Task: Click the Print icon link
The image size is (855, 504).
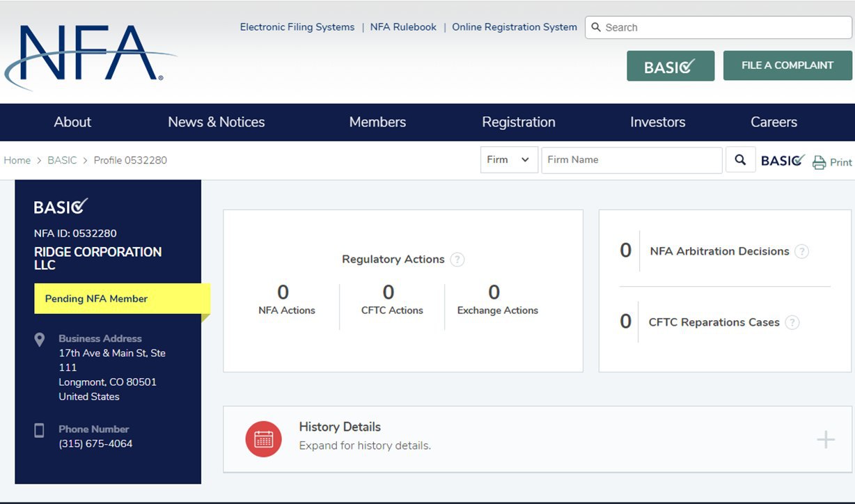Action: [832, 162]
